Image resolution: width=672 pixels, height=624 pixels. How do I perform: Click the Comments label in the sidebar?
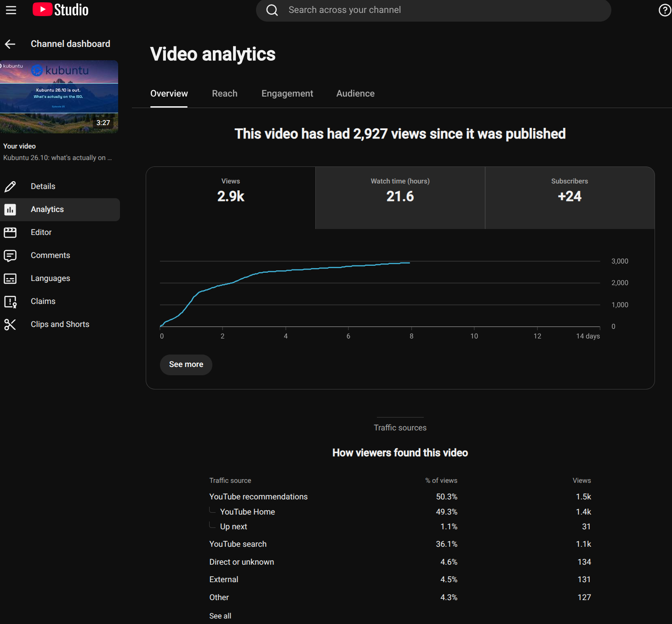51,255
